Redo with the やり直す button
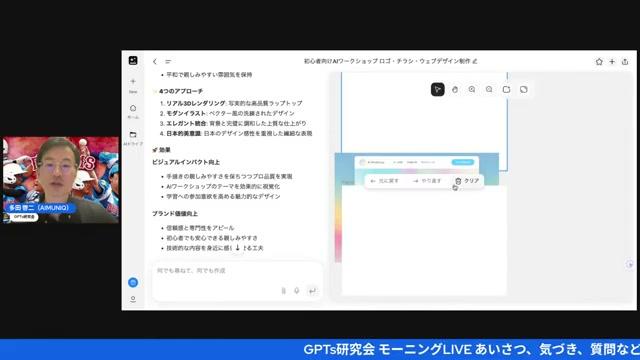640x360 pixels. (427, 181)
